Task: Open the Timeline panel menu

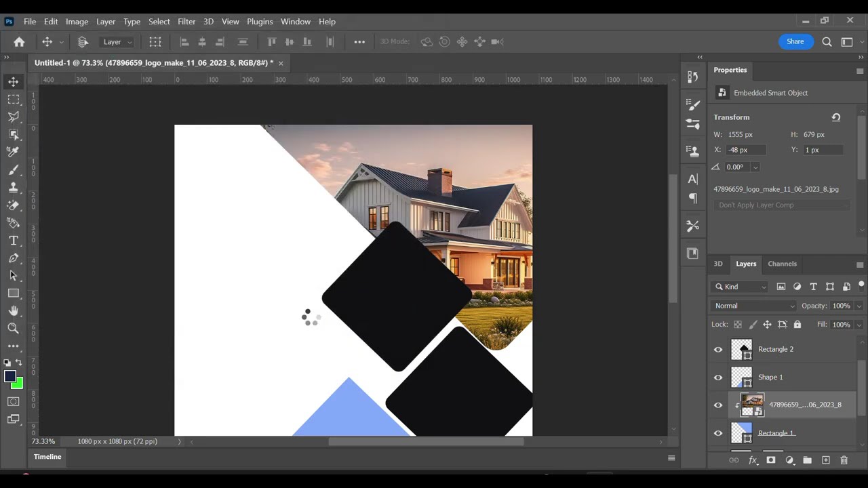Action: [671, 458]
